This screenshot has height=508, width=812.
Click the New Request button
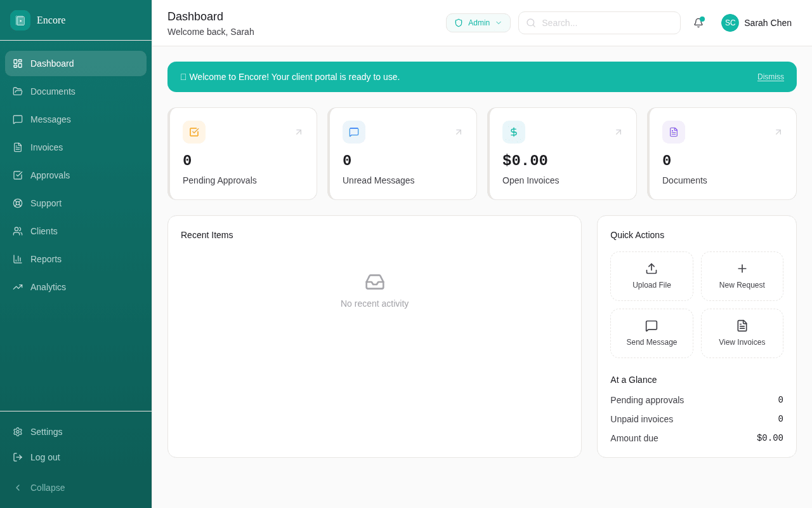point(742,276)
